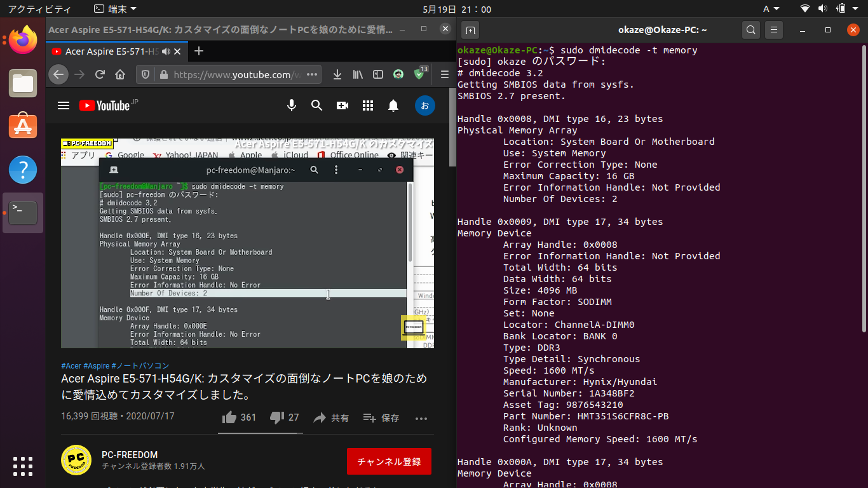Viewport: 868px width, 488px height.
Task: Toggle YouTube guide hamburger menu
Action: (64, 105)
